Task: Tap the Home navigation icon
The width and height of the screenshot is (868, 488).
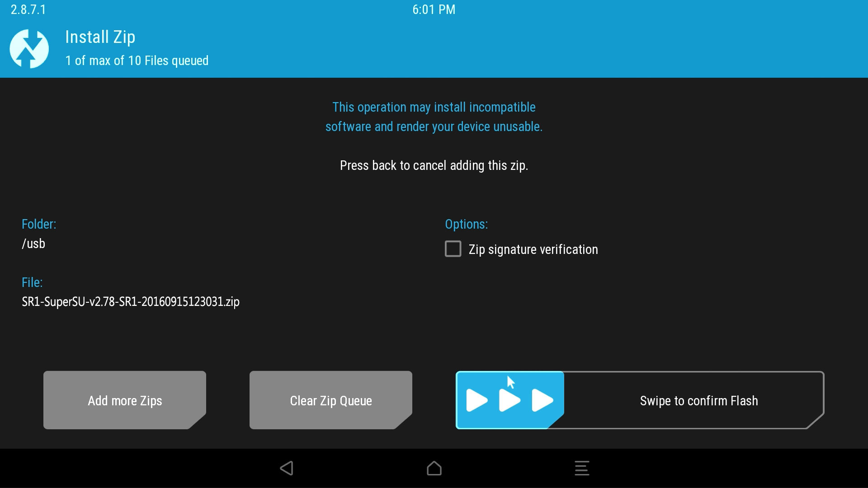Action: pyautogui.click(x=434, y=467)
